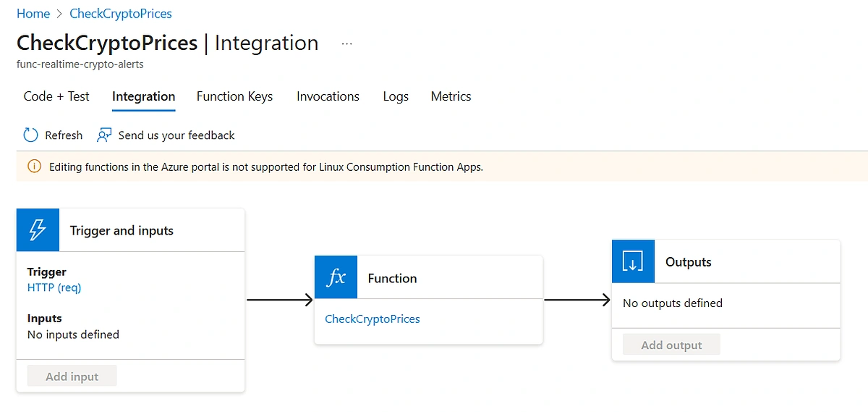The width and height of the screenshot is (868, 412).
Task: Click Send us your feedback text
Action: (x=176, y=135)
